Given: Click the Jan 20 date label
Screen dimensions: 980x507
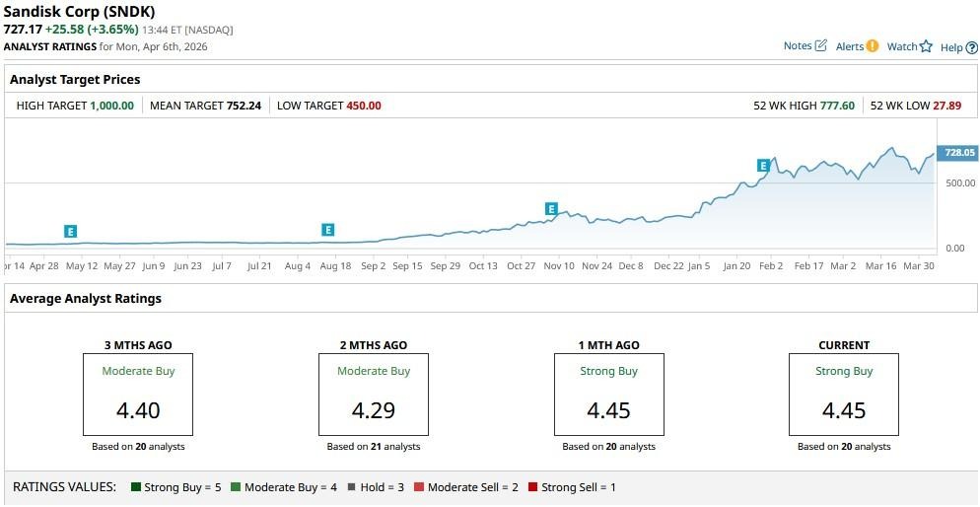Looking at the screenshot, I should point(735,265).
